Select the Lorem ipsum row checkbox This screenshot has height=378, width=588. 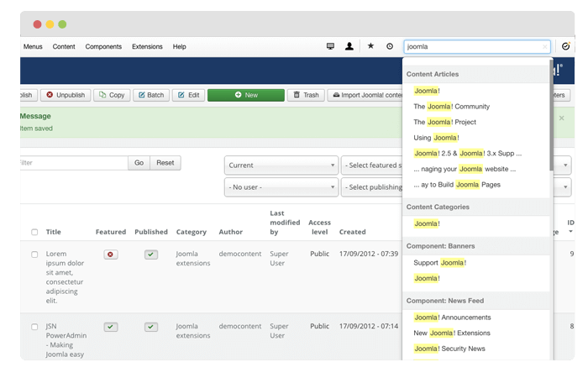click(x=34, y=255)
